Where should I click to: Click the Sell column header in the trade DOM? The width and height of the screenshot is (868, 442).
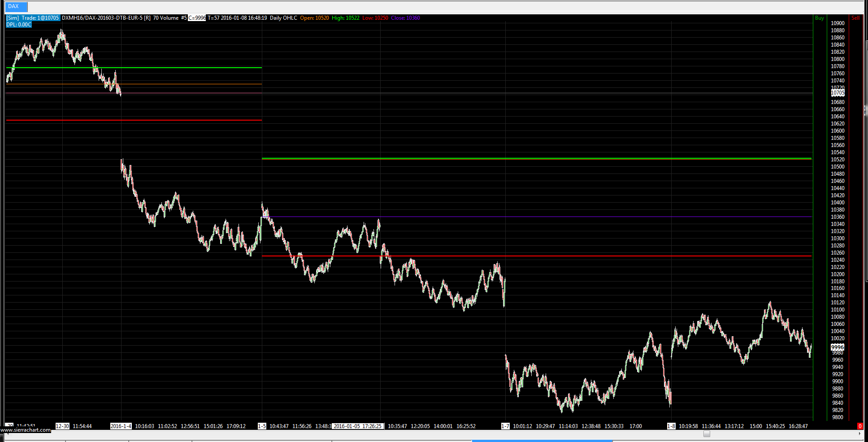pos(855,18)
